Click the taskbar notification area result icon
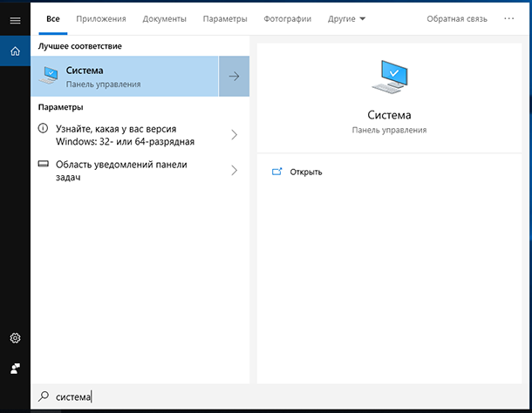Viewport: 532px width, 413px height. point(44,165)
